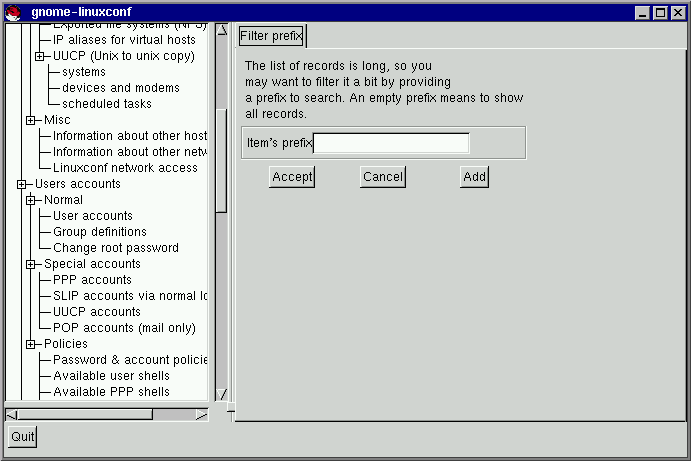Select Group definitions tree entry

coord(99,232)
